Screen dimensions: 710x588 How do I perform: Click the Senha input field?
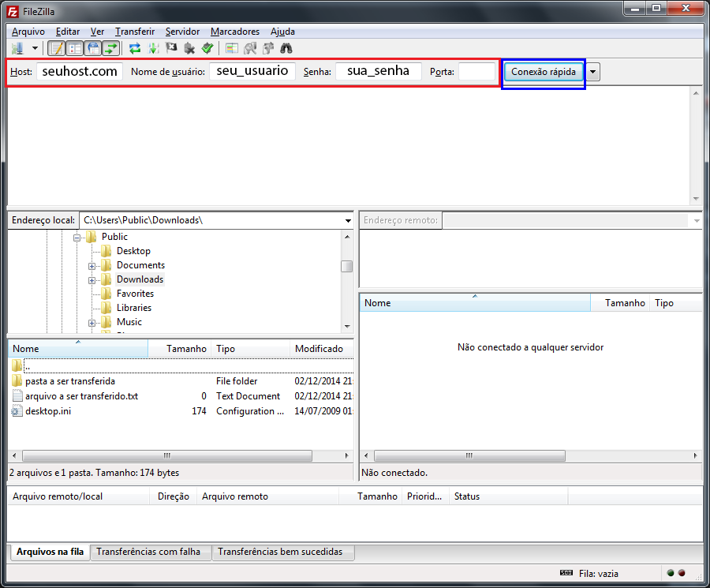click(x=379, y=72)
